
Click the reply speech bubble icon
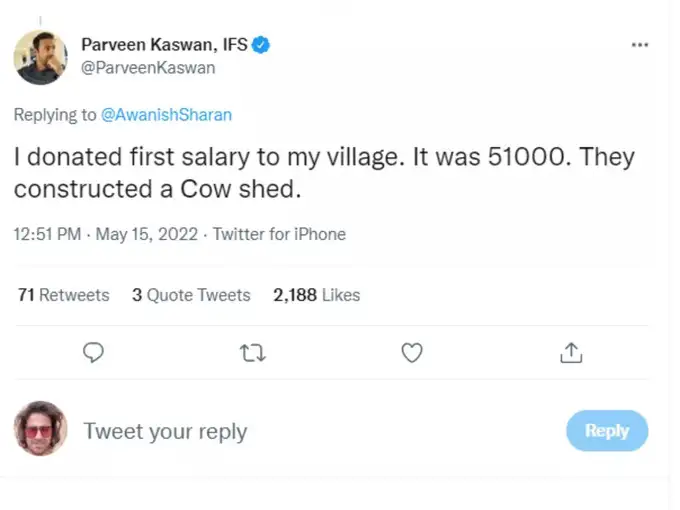pyautogui.click(x=94, y=352)
